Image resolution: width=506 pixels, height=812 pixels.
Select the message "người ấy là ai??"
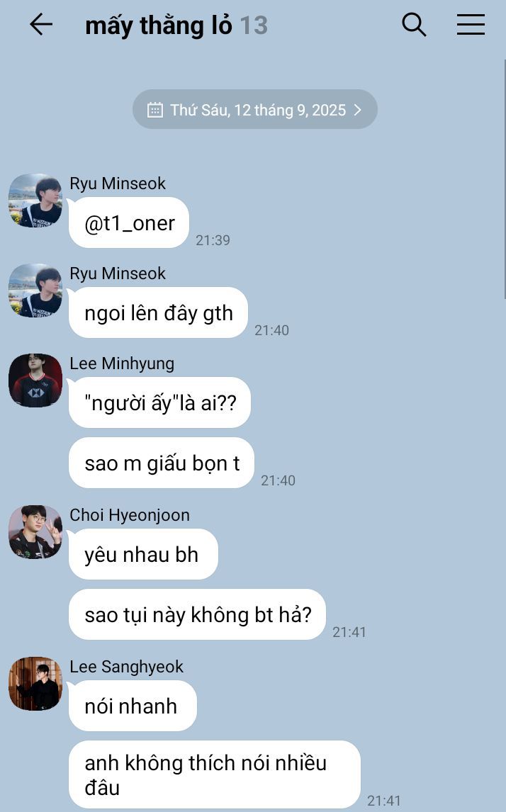tap(160, 402)
